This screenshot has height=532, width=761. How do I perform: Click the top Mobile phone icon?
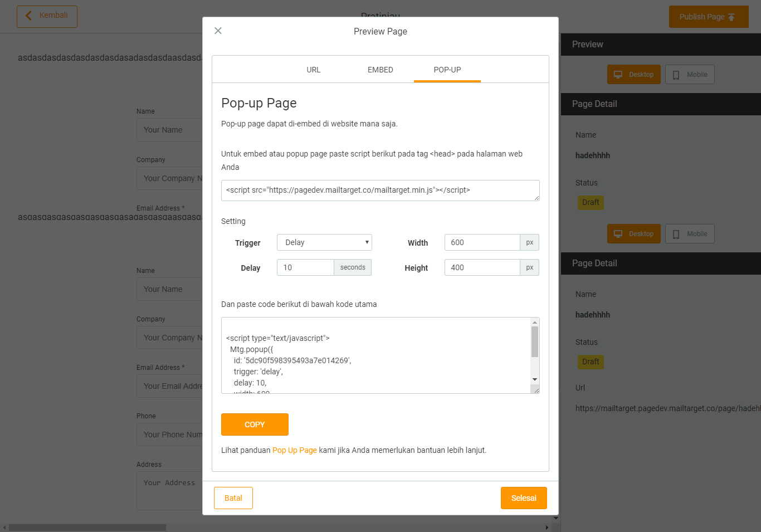point(676,75)
